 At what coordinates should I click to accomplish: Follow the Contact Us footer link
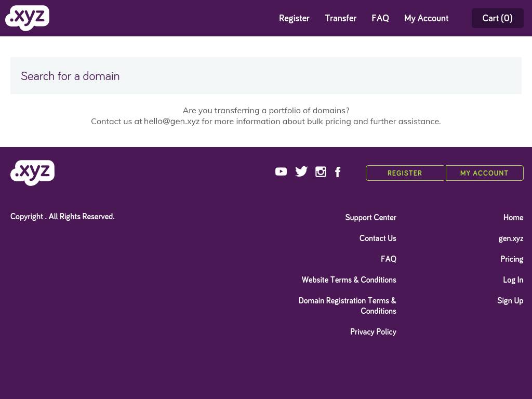click(x=378, y=238)
